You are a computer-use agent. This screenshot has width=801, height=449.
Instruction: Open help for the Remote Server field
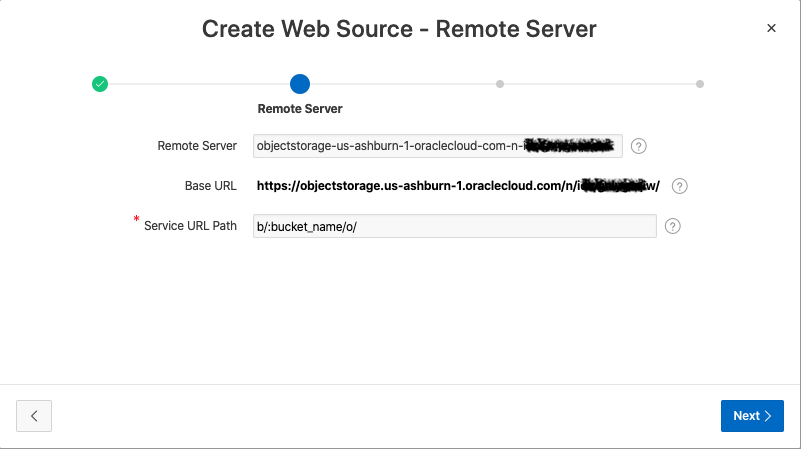[639, 146]
